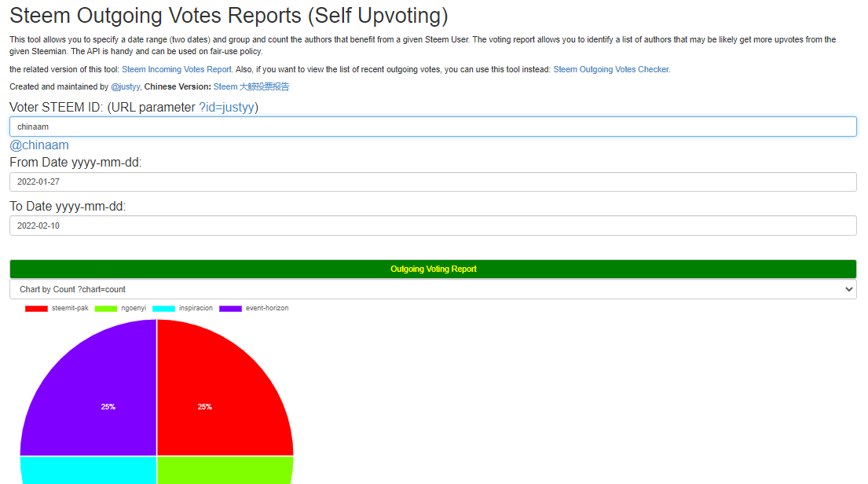Select the green pie slice

(225, 471)
